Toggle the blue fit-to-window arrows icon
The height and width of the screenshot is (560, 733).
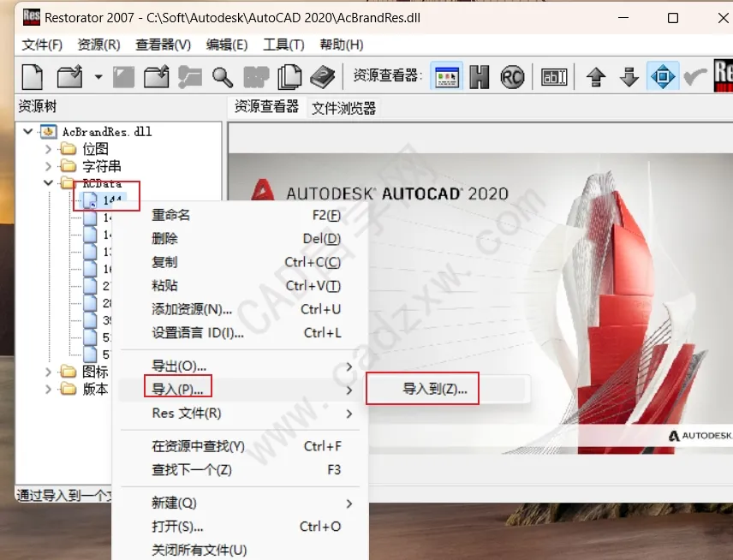[x=663, y=76]
